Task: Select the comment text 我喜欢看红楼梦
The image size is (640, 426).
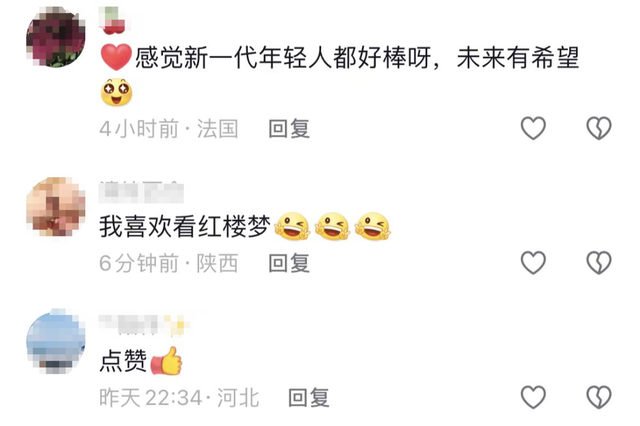Action: click(x=185, y=226)
